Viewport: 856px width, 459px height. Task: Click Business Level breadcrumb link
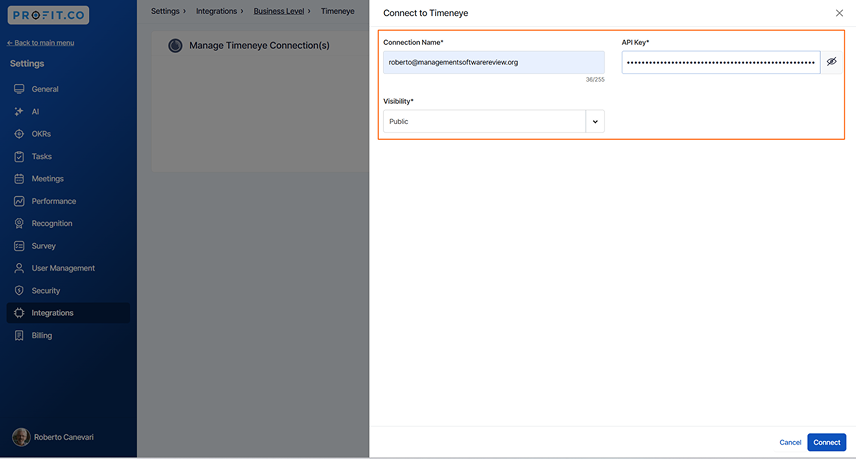click(278, 11)
